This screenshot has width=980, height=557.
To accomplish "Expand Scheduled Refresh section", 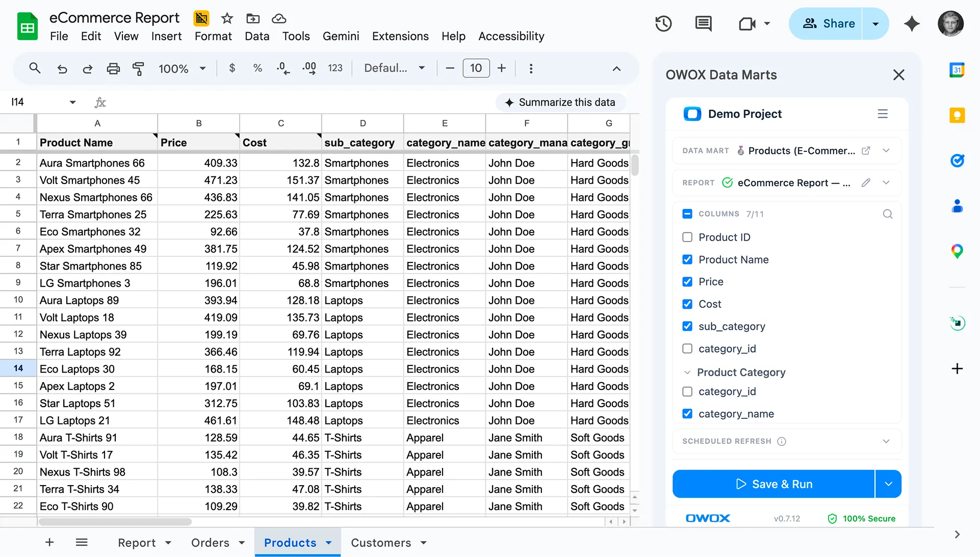I will (x=886, y=441).
